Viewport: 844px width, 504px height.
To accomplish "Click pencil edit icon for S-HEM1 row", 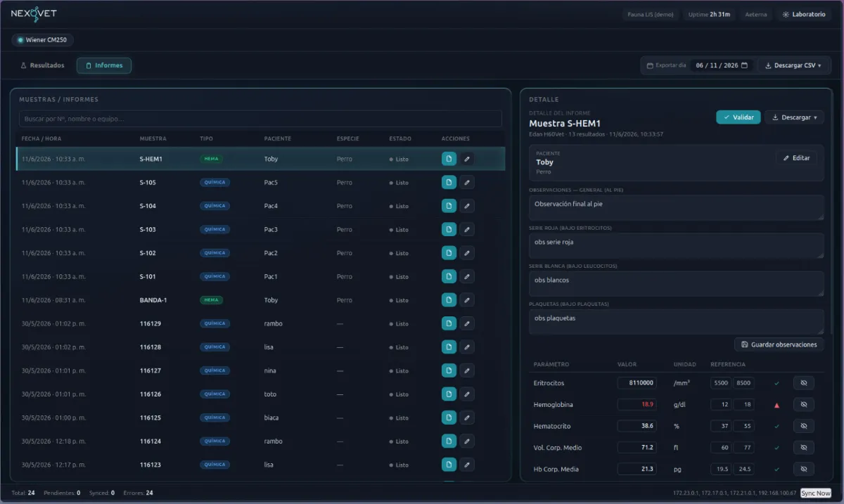I will point(466,159).
